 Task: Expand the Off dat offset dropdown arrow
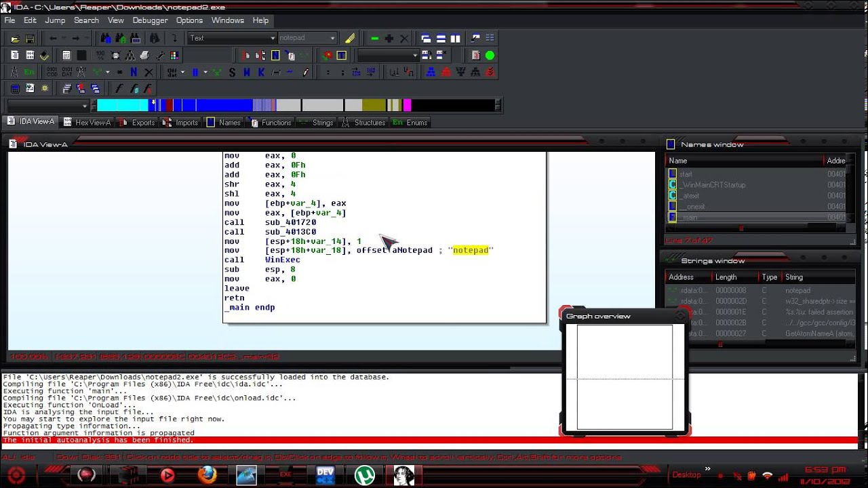(x=182, y=72)
